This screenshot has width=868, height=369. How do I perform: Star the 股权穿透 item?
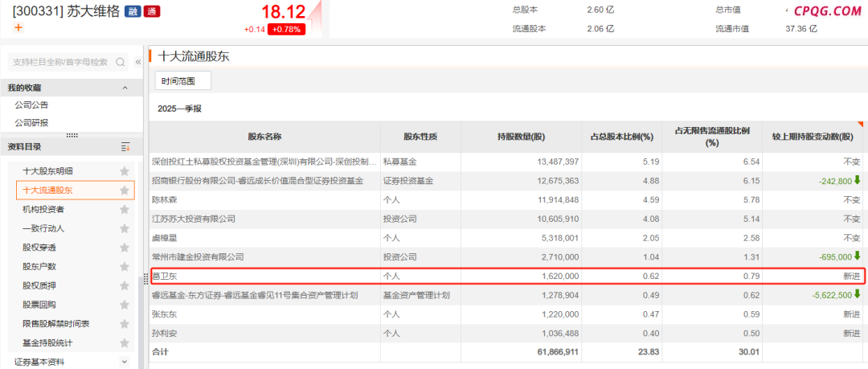[125, 248]
